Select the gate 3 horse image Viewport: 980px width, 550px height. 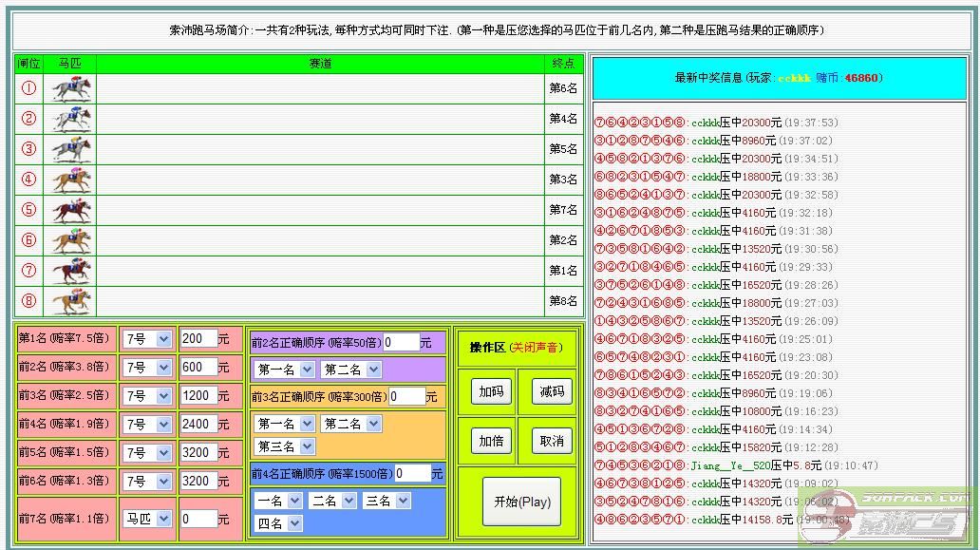point(71,149)
